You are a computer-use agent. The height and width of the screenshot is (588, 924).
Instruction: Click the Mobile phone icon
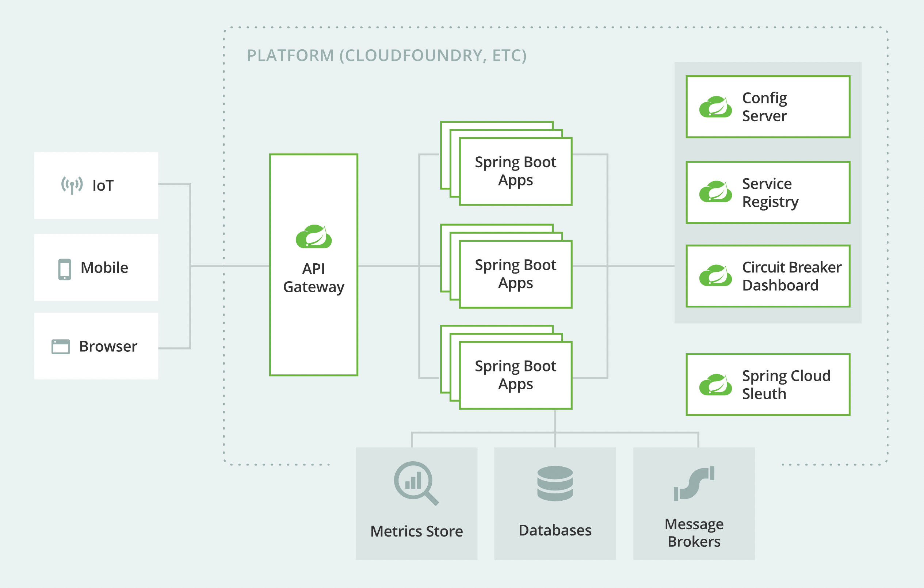click(65, 268)
